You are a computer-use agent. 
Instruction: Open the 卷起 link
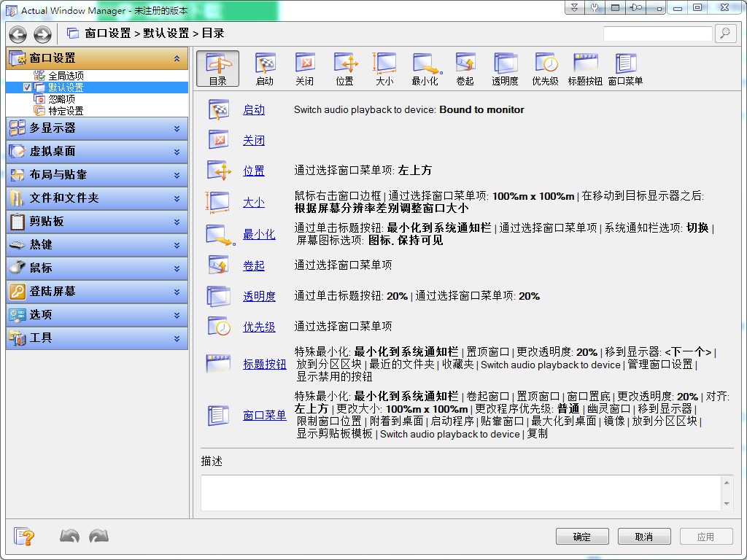click(253, 265)
